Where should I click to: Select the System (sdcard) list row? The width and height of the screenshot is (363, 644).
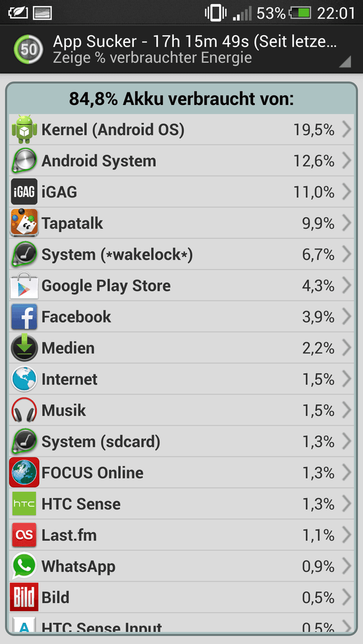tap(181, 441)
